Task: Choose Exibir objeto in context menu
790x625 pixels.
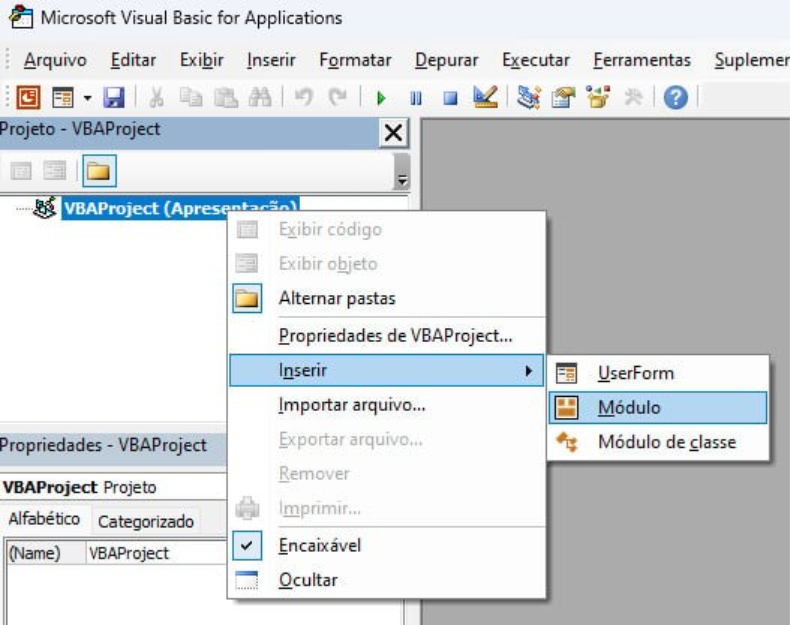Action: [x=387, y=264]
